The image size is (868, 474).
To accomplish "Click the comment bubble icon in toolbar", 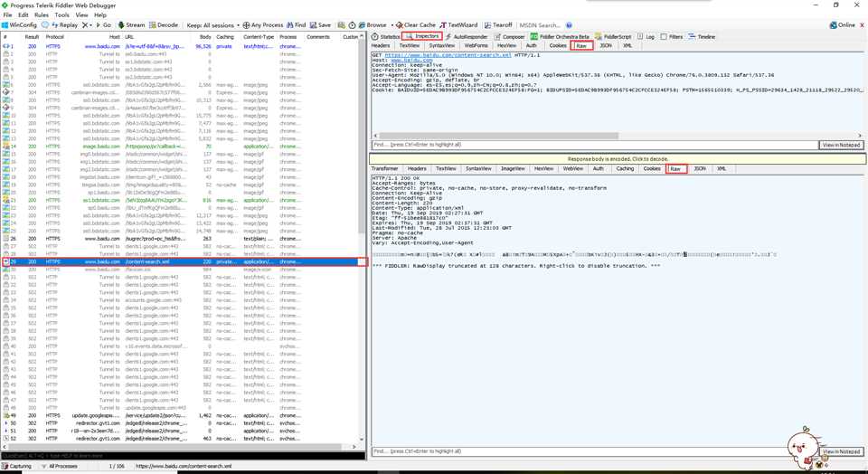I will (x=45, y=25).
